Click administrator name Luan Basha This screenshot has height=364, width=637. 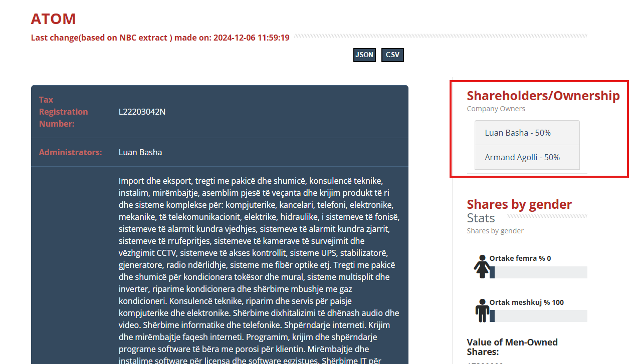point(140,152)
